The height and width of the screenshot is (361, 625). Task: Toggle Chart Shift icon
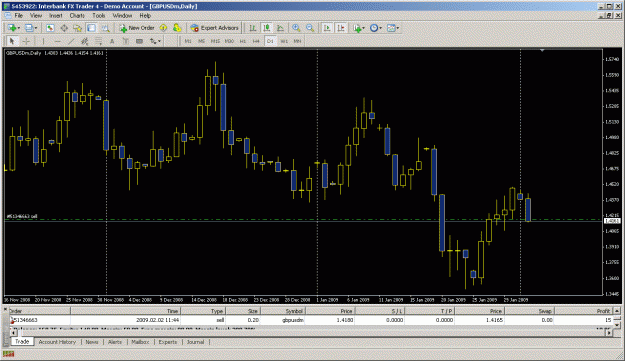click(x=341, y=28)
